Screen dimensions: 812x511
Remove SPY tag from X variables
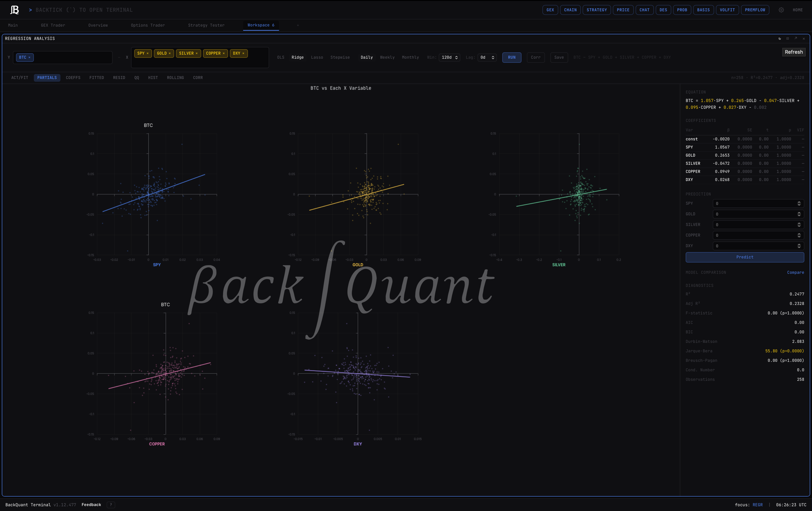(147, 53)
